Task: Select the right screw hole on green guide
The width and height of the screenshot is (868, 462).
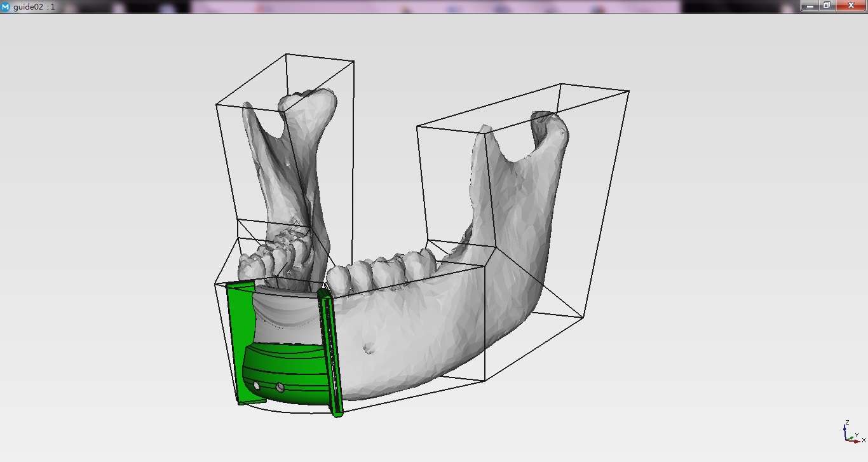Action: click(280, 386)
